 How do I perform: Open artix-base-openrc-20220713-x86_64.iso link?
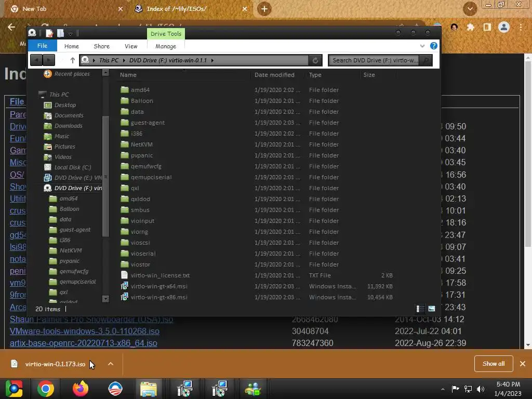pyautogui.click(x=84, y=343)
